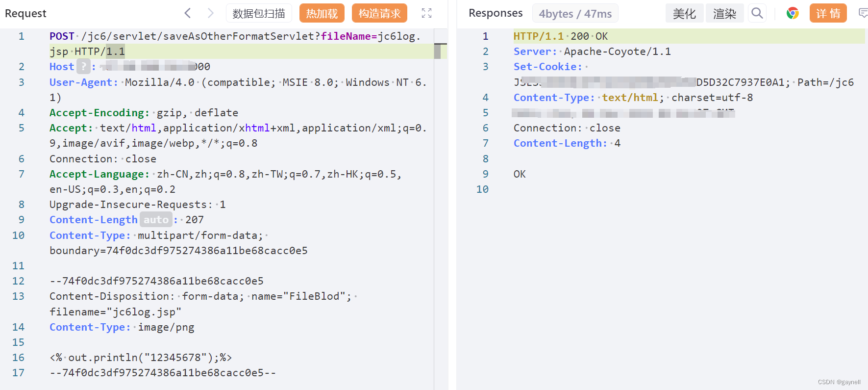Click the POST method text
The image size is (868, 390).
pyautogui.click(x=62, y=36)
